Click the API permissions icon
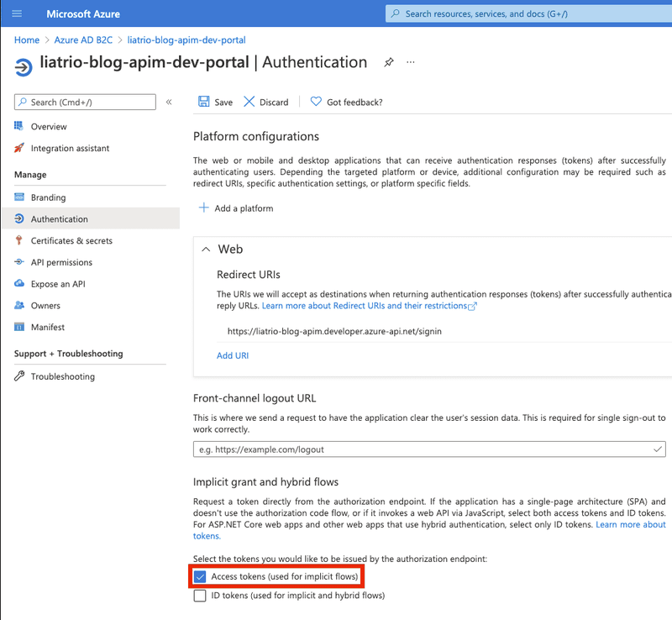The height and width of the screenshot is (620, 672). pyautogui.click(x=18, y=262)
